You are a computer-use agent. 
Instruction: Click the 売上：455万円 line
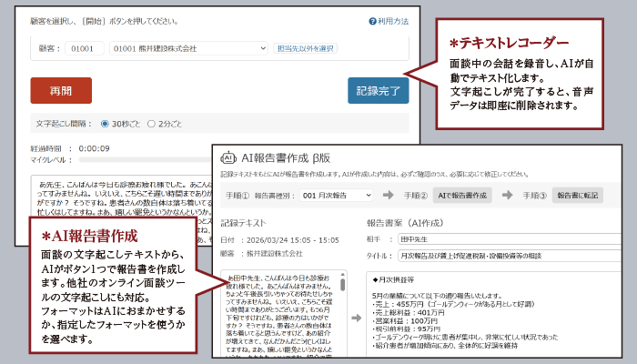pyautogui.click(x=453, y=304)
